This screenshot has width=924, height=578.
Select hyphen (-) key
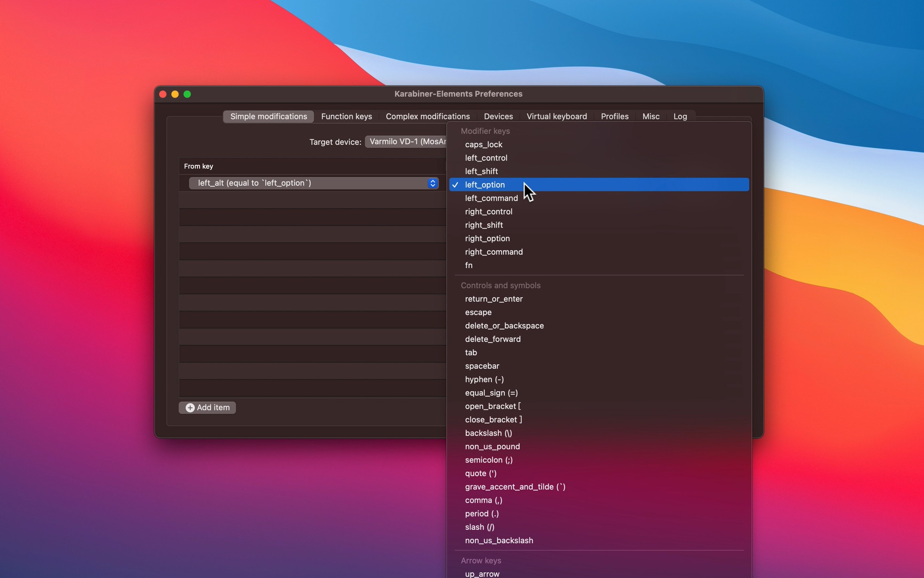(599, 379)
